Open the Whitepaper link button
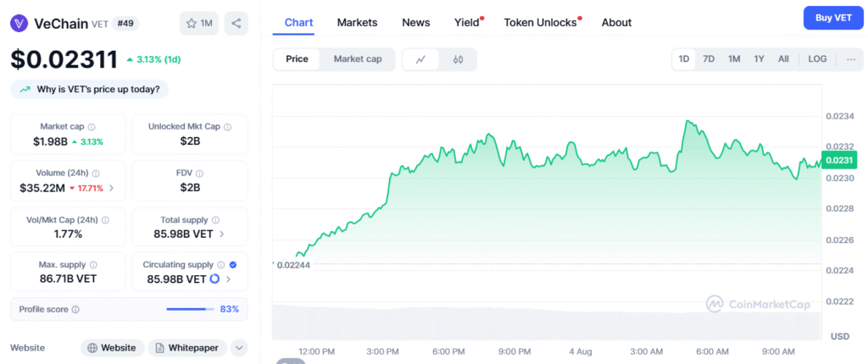This screenshot has width=868, height=364. [187, 348]
